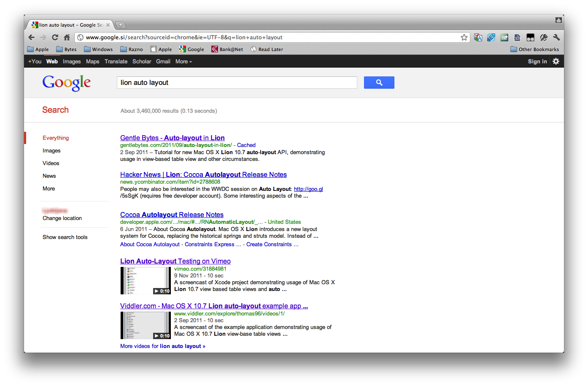
Task: Open the 'Constraints Express ...' sublink
Action: [213, 245]
